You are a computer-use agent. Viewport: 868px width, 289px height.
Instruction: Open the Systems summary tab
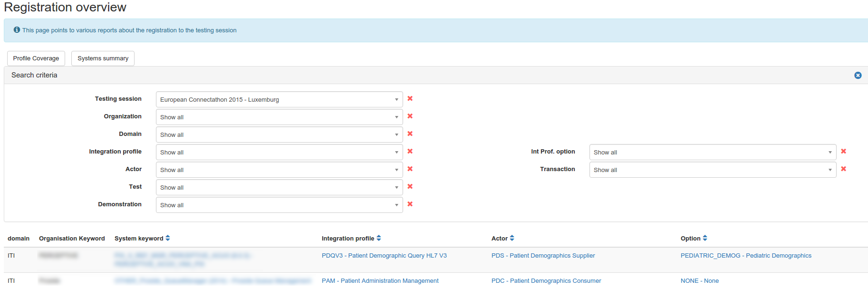[103, 58]
